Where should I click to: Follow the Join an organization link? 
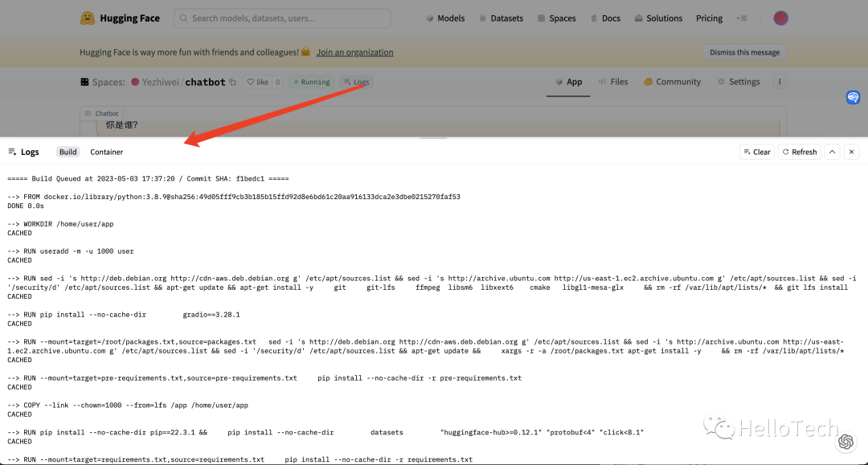[355, 52]
